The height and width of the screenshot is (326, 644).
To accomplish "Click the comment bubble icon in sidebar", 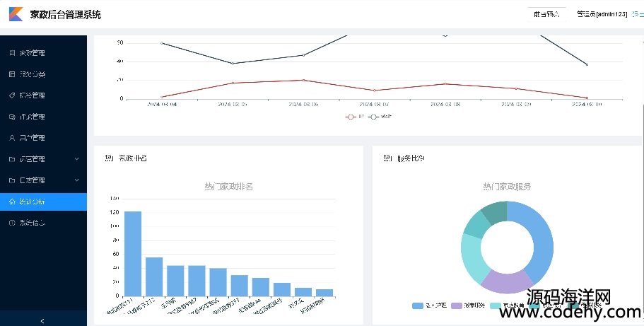I will 11,117.
